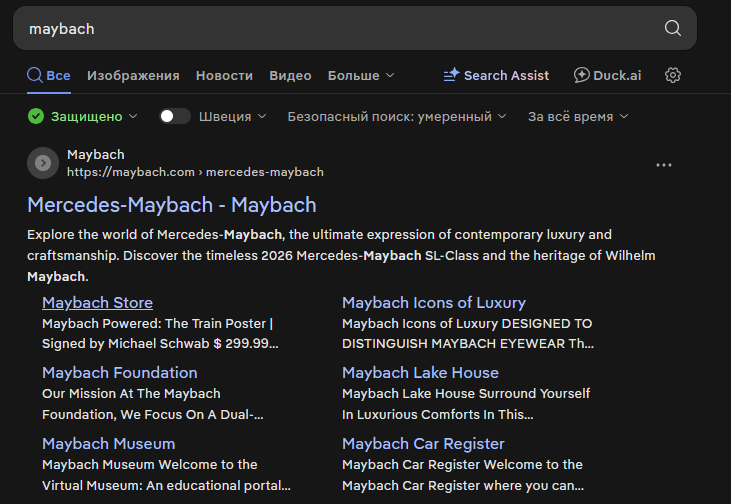Viewport: 731px width, 504px height.
Task: Open the Maybach Icons of Luxury link
Action: tap(434, 303)
